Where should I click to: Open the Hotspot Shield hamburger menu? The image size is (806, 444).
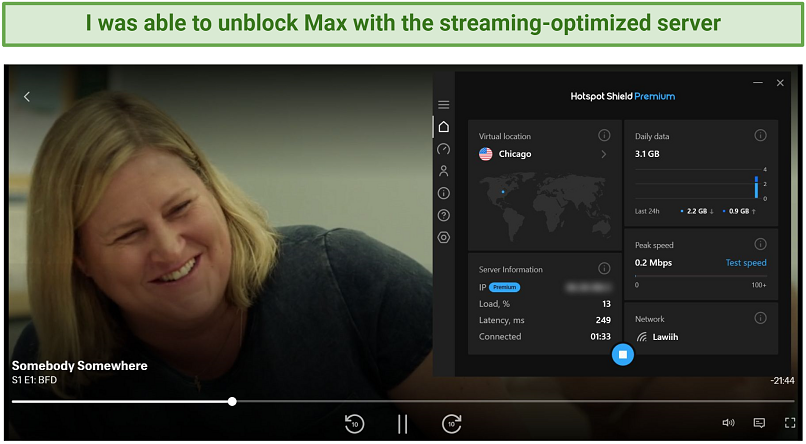pos(444,105)
